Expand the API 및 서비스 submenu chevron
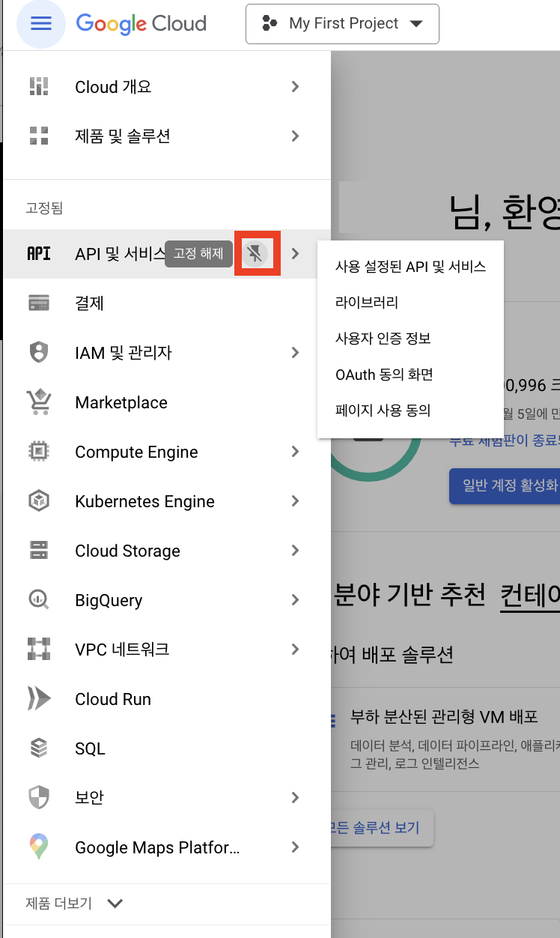 (295, 254)
